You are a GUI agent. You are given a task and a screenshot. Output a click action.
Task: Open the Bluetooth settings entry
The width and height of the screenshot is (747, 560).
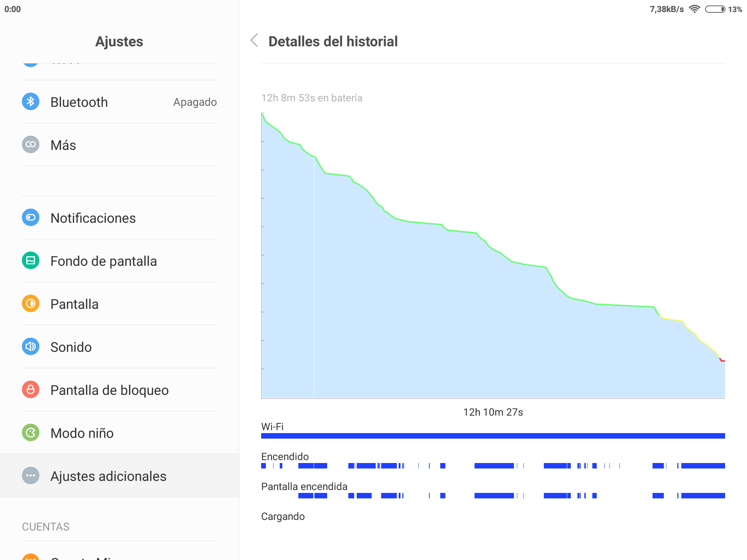(119, 102)
